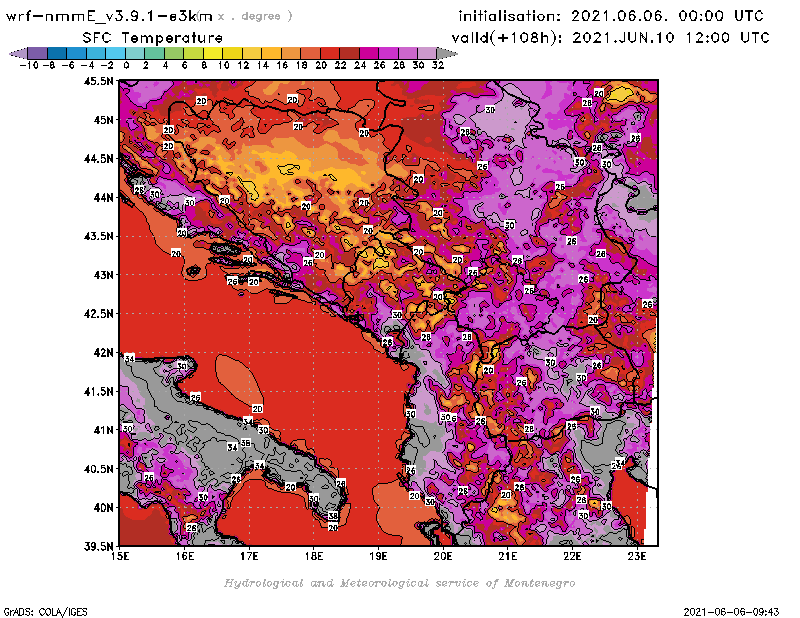
Task: Click the 'Hydrological and Meteorological service of Montenegro' caption
Action: pyautogui.click(x=399, y=583)
